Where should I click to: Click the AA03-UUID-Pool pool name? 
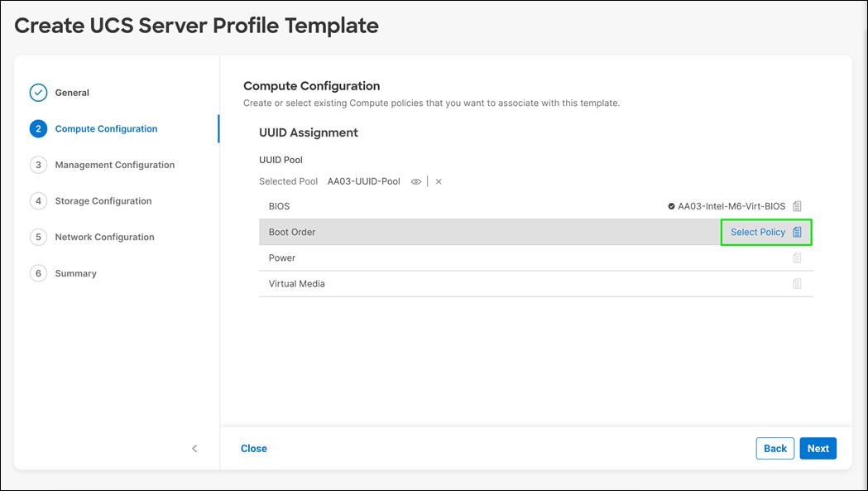[363, 181]
